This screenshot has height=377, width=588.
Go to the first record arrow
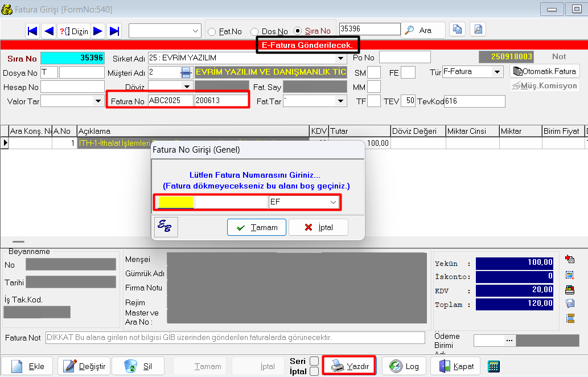coord(32,31)
